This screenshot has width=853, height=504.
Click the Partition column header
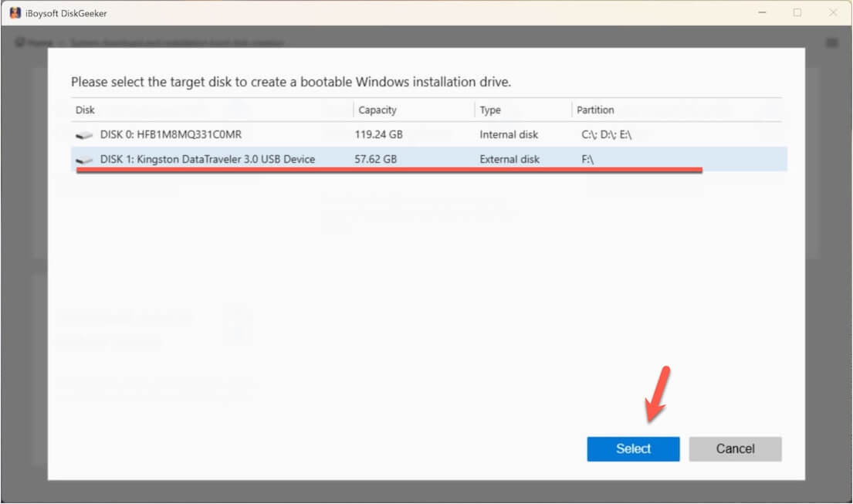point(595,110)
